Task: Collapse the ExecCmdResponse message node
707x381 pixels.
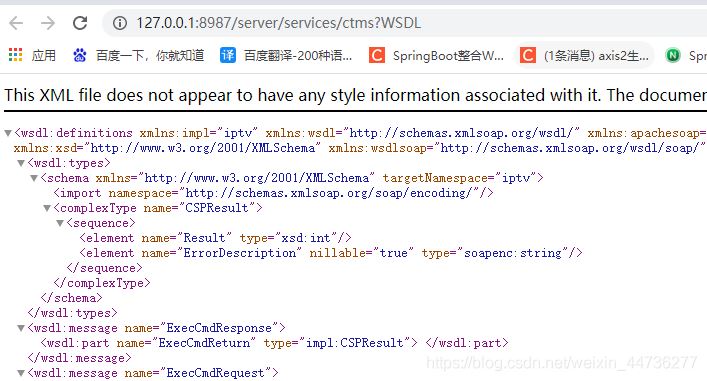Action: coord(21,328)
